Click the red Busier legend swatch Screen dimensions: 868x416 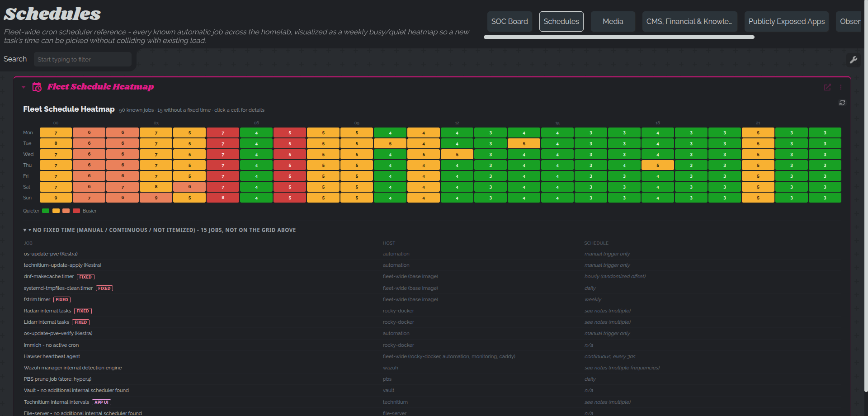tap(76, 211)
